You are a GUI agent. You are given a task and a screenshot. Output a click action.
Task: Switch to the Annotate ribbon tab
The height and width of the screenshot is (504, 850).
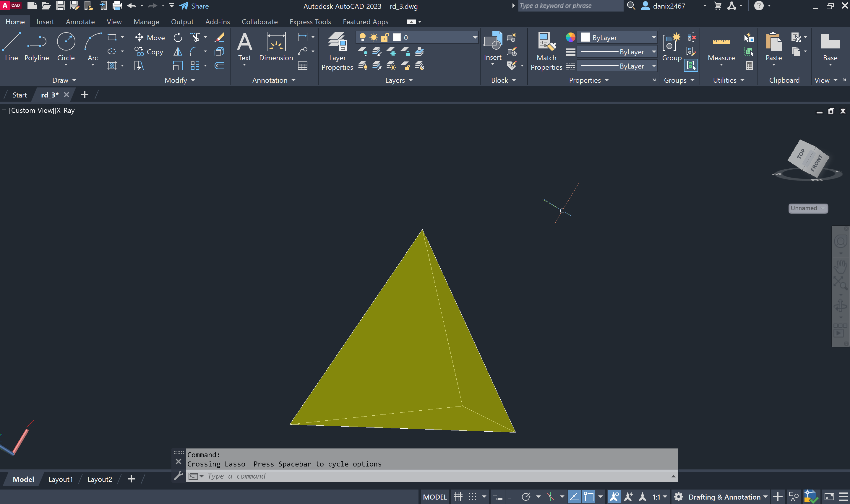click(x=80, y=22)
